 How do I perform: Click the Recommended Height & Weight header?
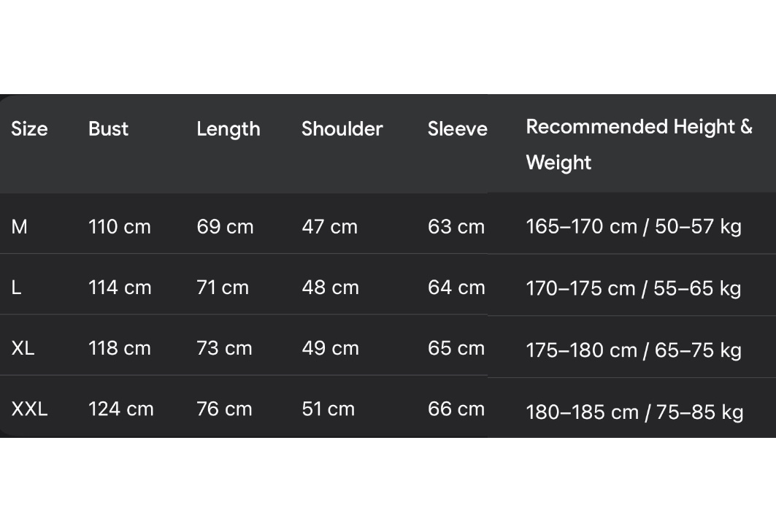tap(638, 144)
